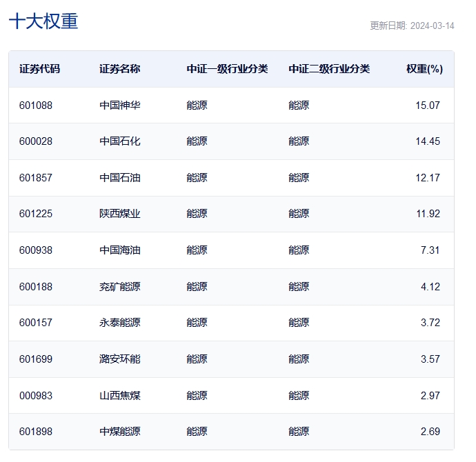
Task: Click second-level industry 能源 in 中国神华 row
Action: coord(299,106)
